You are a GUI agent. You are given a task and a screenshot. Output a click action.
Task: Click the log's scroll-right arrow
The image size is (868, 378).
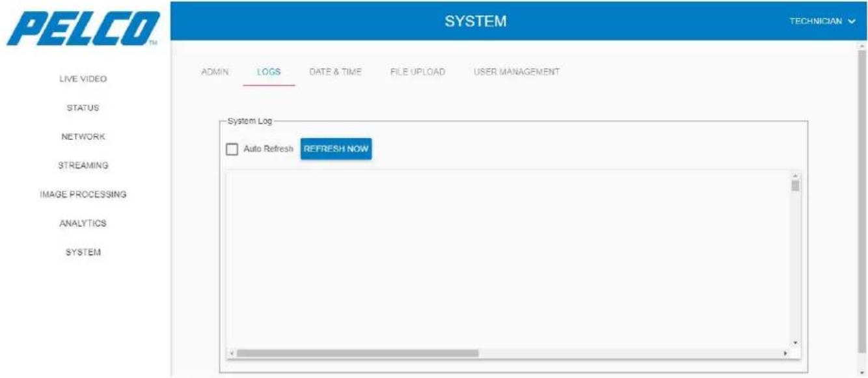point(785,353)
